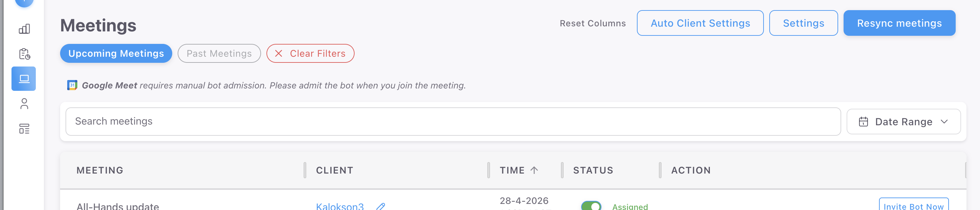Screen dimensions: 980x210
Task: Switch to Upcoming Meetings tab
Action: [116, 54]
